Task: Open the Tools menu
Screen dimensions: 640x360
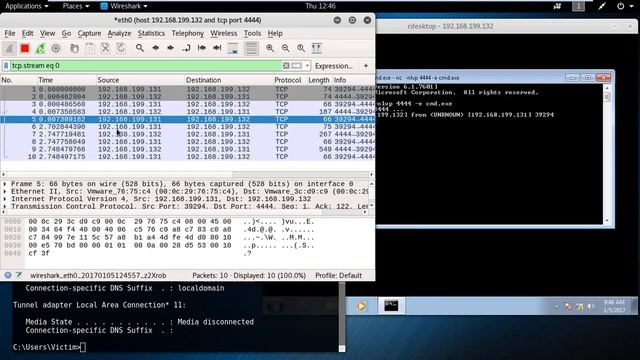Action: 252,33
